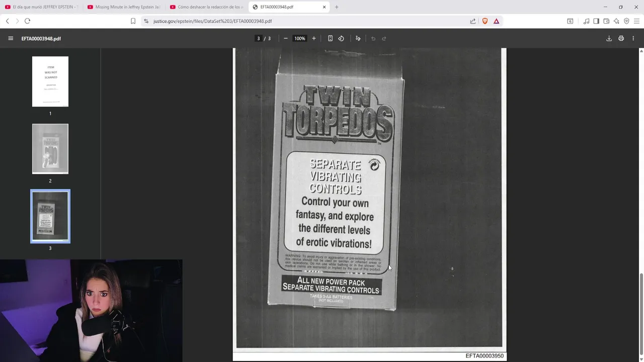Viewport: 644px width, 362px height.
Task: Rotate the PDF counterclockwise
Action: pyautogui.click(x=341, y=38)
